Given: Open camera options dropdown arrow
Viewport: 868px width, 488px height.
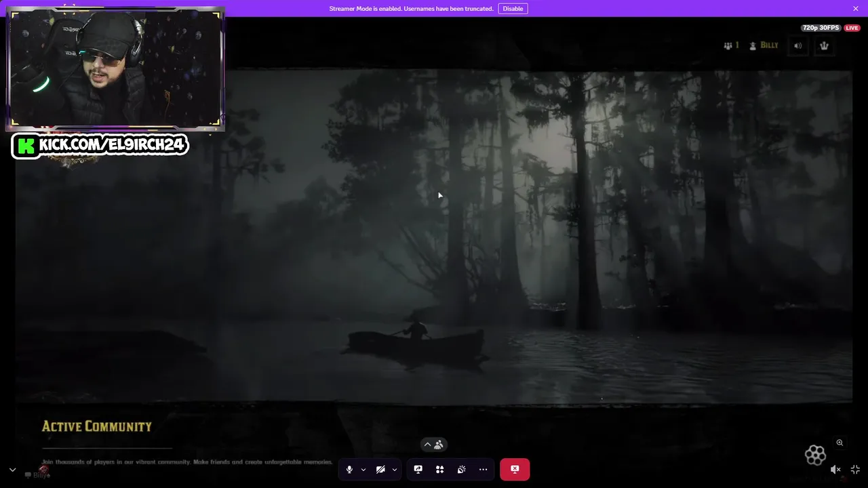Looking at the screenshot, I should (395, 469).
